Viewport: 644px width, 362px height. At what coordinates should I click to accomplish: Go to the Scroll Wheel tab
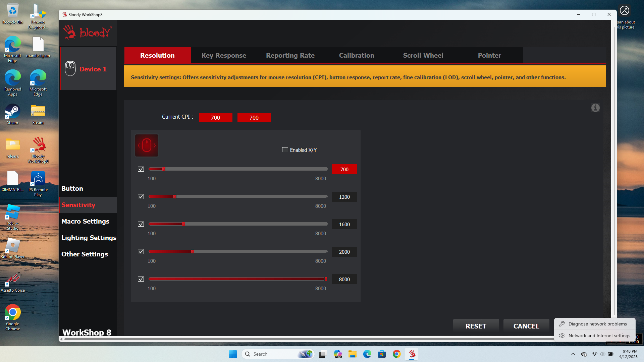coord(423,55)
